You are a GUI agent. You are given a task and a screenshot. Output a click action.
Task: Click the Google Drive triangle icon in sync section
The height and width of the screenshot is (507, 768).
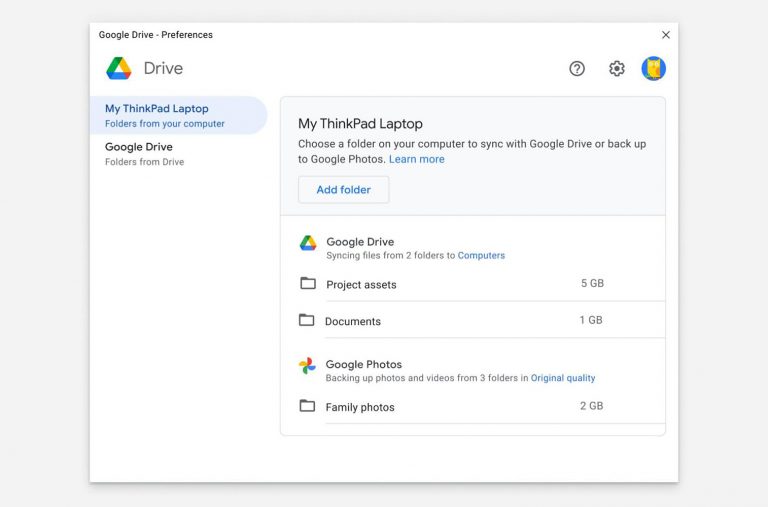(308, 243)
